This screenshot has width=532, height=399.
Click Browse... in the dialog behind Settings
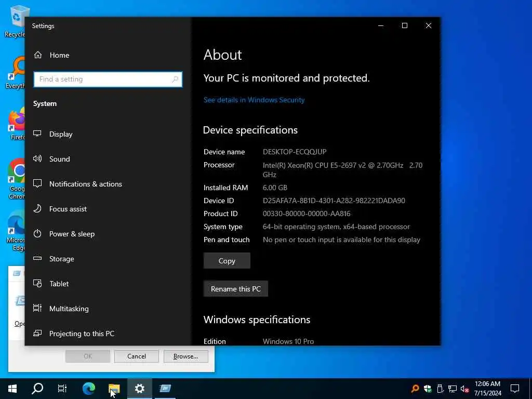[x=185, y=356]
